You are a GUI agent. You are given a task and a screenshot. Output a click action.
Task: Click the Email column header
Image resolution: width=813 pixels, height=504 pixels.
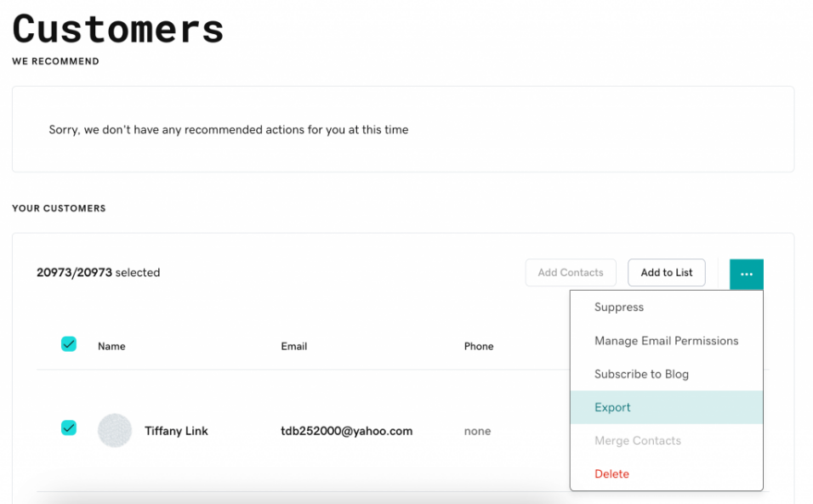coord(293,347)
